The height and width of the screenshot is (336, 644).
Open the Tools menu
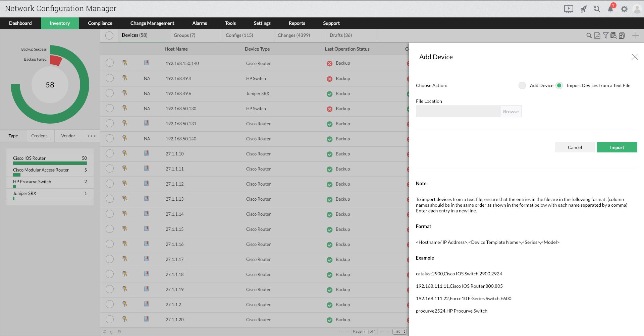point(230,23)
